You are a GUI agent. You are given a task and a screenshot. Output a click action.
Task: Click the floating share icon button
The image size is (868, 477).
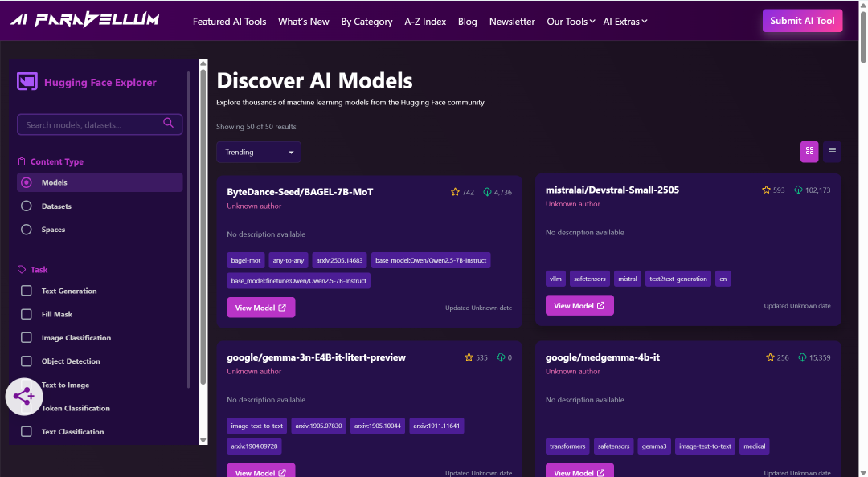pyautogui.click(x=24, y=396)
